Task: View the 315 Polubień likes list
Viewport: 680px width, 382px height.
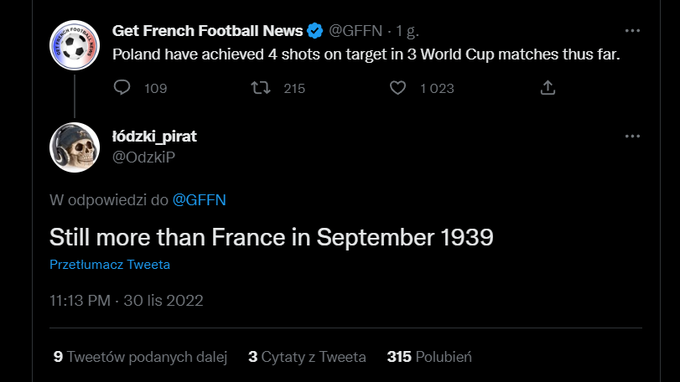Action: coord(429,357)
